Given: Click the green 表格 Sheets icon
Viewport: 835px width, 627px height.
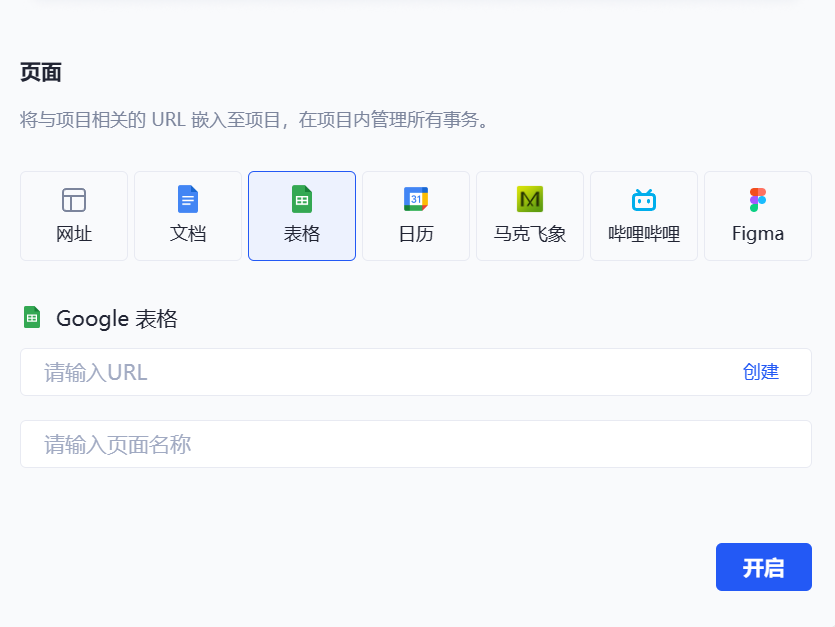Looking at the screenshot, I should [x=302, y=199].
